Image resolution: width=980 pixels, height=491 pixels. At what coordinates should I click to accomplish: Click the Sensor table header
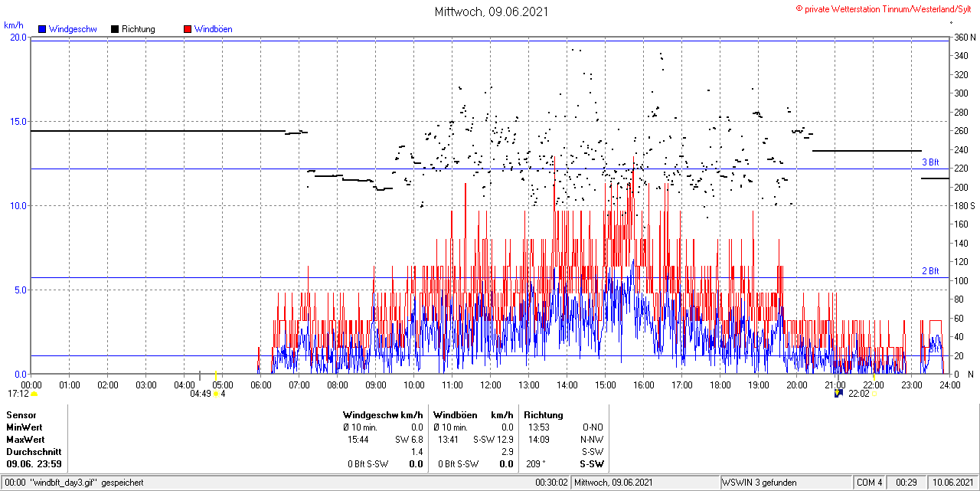point(21,414)
